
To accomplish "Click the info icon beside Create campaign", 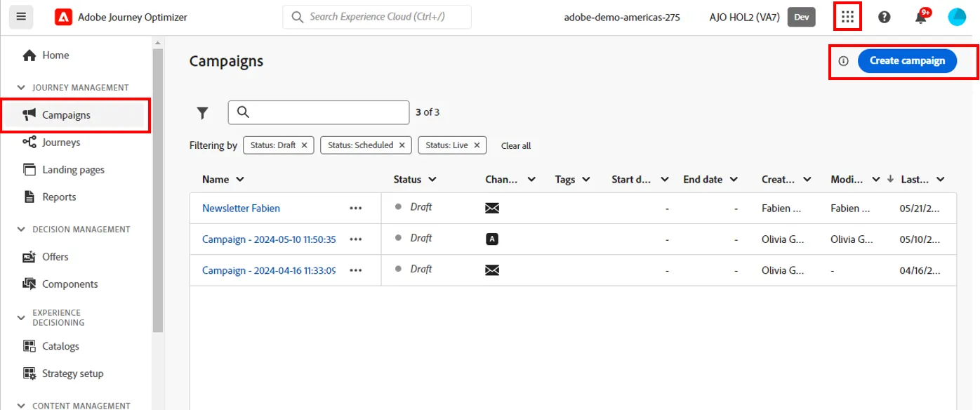I will 844,61.
